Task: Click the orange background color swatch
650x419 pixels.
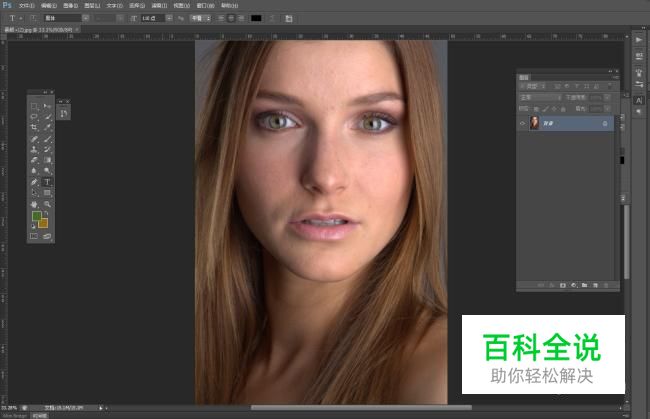Action: click(x=43, y=223)
